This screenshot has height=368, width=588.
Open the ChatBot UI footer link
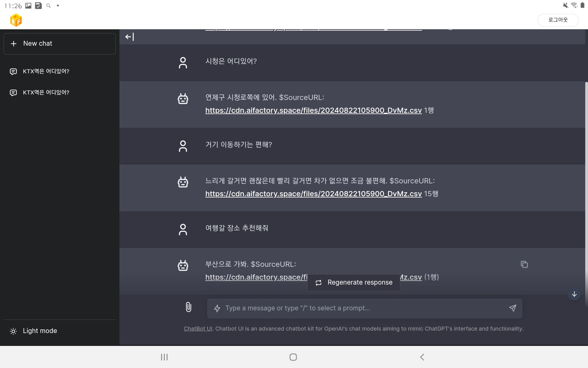coord(198,329)
